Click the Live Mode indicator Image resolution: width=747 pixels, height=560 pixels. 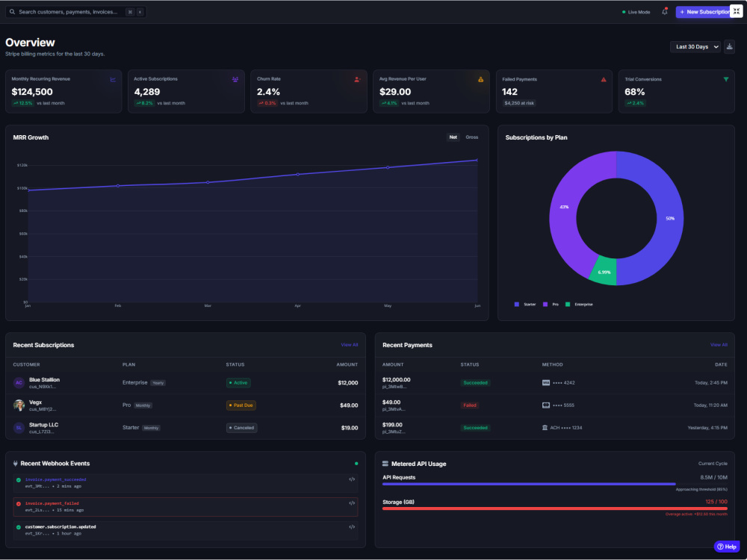(x=636, y=12)
